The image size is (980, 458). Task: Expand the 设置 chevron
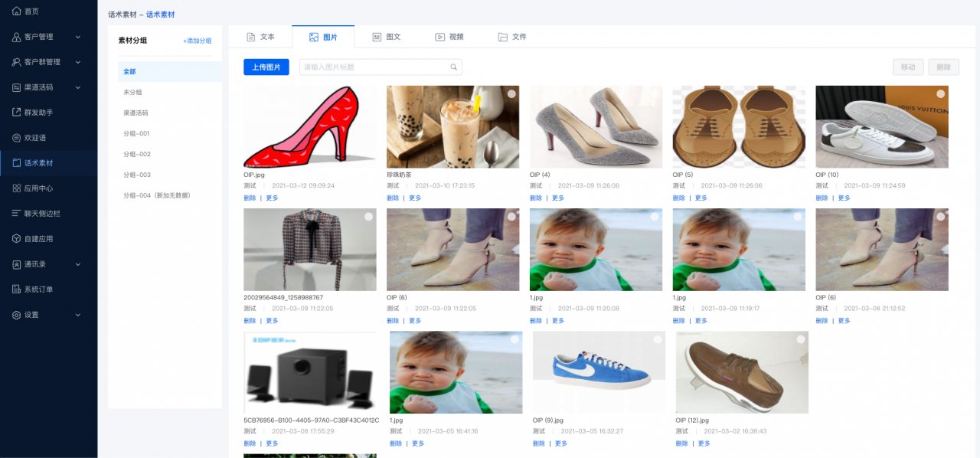point(78,315)
